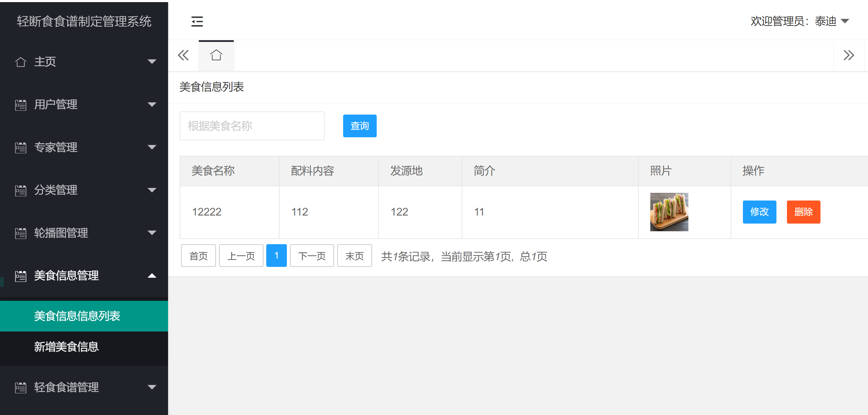Image resolution: width=868 pixels, height=415 pixels.
Task: Click the 修改 button for record 12222
Action: tap(759, 212)
